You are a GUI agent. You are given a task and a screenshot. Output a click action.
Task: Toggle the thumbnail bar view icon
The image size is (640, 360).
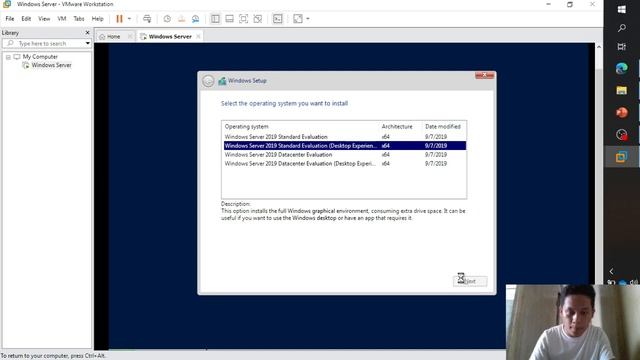click(x=229, y=19)
